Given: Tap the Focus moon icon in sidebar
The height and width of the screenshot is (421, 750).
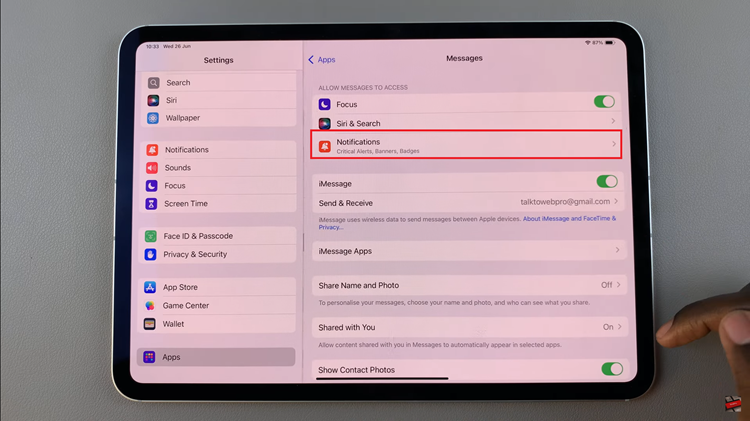Looking at the screenshot, I should tap(151, 186).
